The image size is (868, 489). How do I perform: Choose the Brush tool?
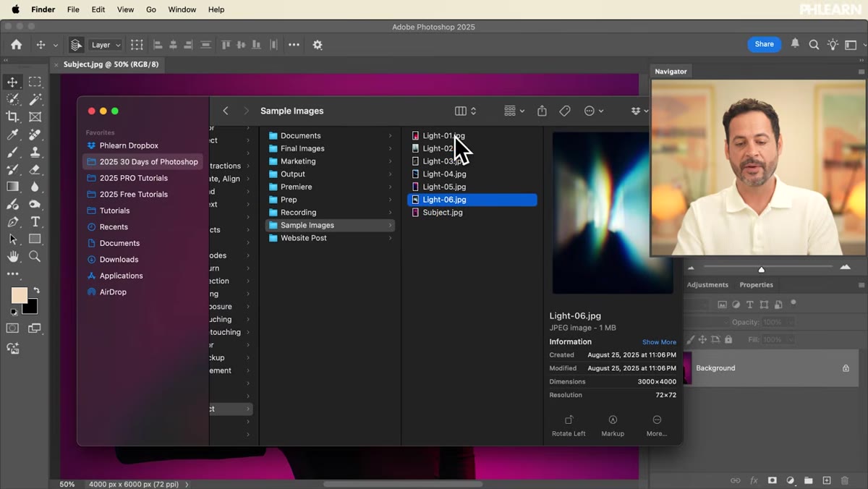[12, 152]
